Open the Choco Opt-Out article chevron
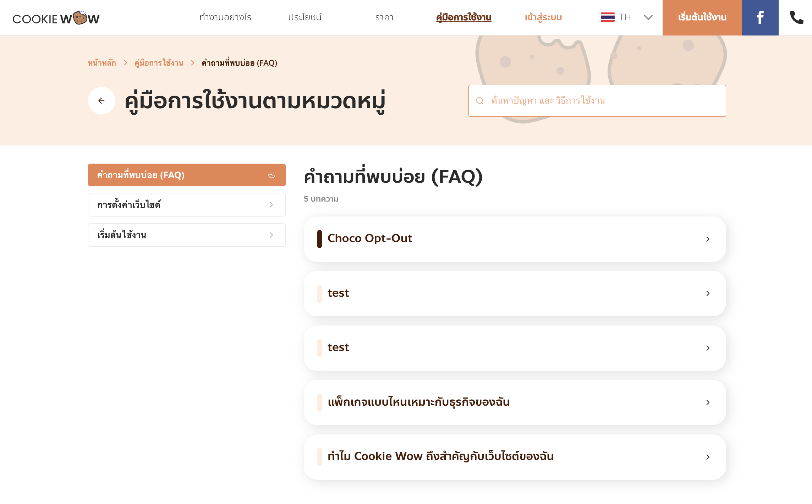This screenshot has height=504, width=812. coord(708,239)
